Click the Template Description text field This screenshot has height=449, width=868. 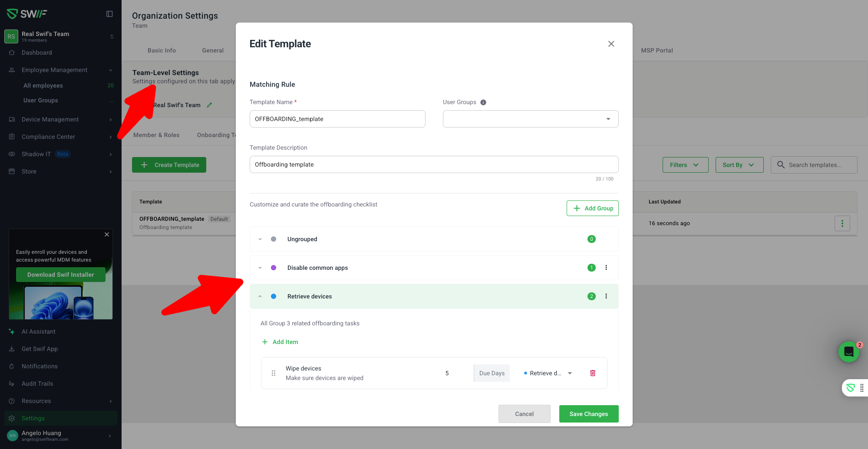434,164
